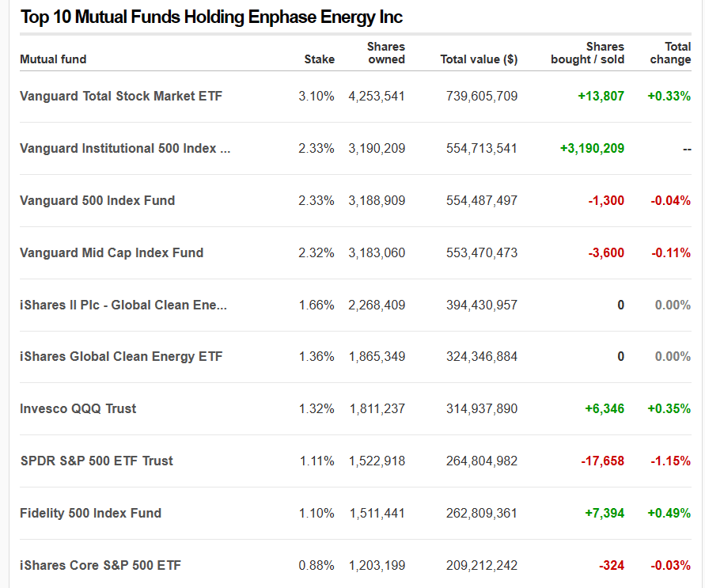Click total value 264,804,982
Viewport: 705px width, 588px height.
click(482, 461)
